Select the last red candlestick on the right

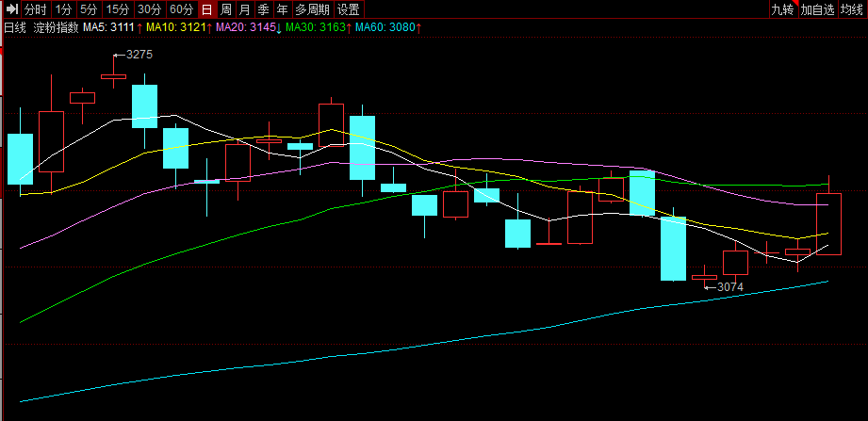(828, 224)
